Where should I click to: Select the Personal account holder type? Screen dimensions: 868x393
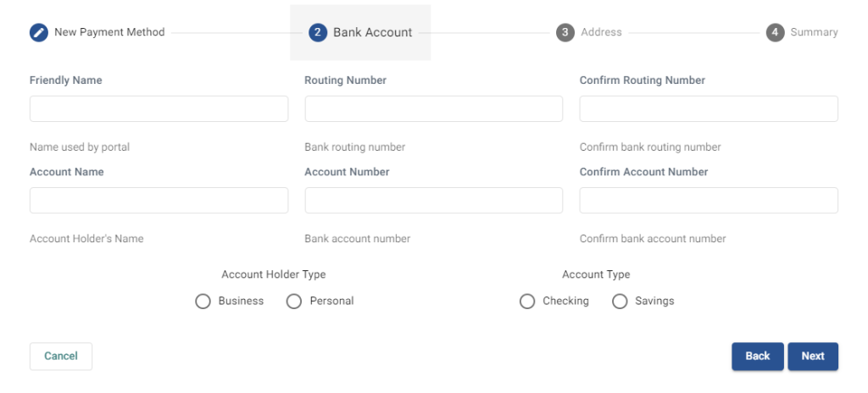tap(294, 302)
